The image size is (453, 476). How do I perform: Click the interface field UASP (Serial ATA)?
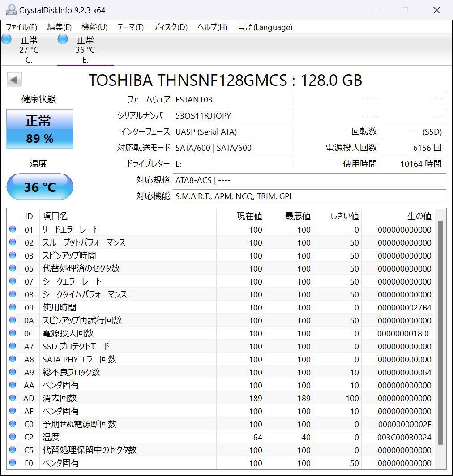tap(233, 132)
